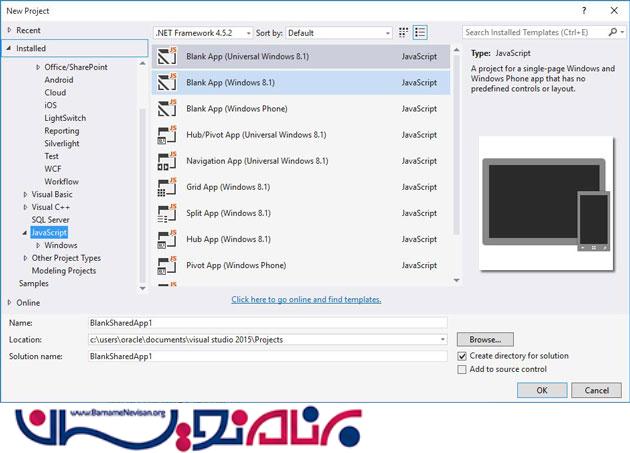Expand the Windows node under JavaScript

pos(38,246)
